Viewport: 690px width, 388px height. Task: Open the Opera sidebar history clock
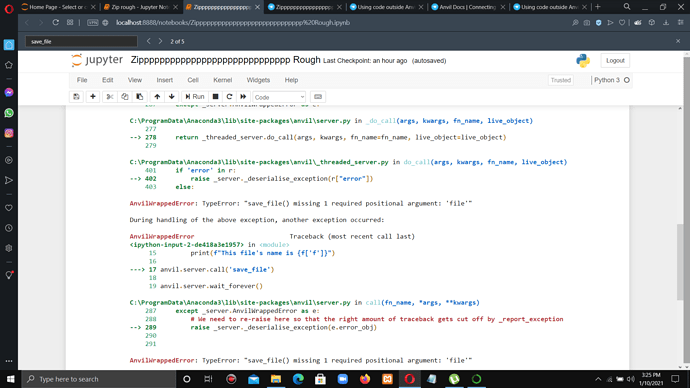(9, 228)
